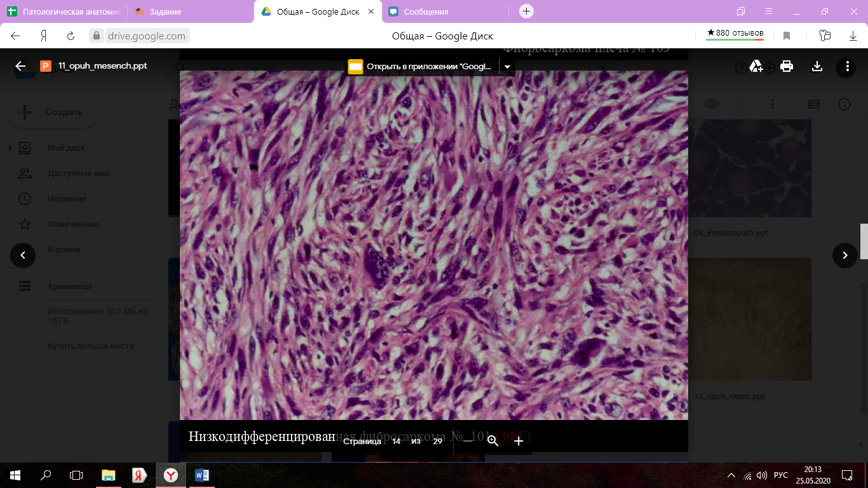Open tab sidebar panel icon

[741, 11]
